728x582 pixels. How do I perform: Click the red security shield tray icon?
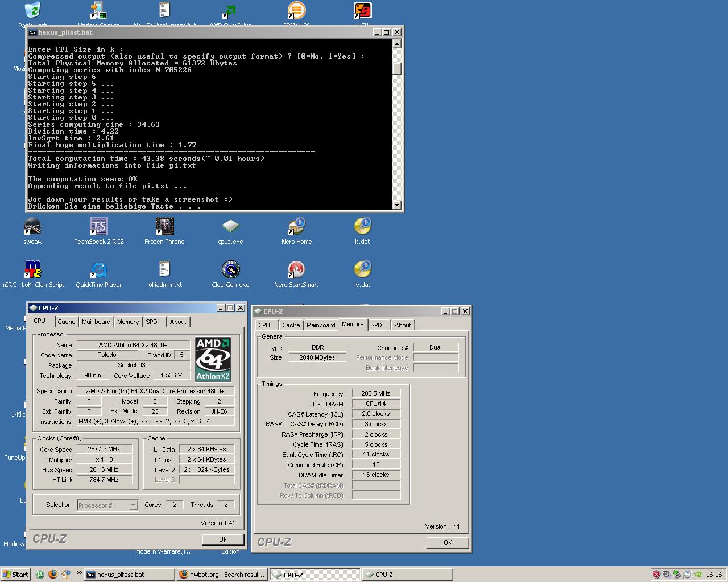tap(656, 575)
